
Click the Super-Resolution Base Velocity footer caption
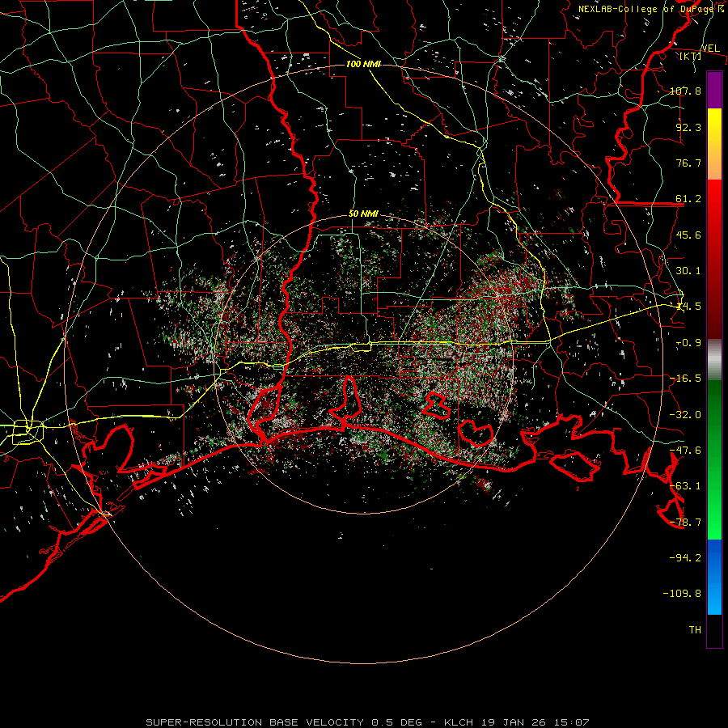(x=367, y=722)
